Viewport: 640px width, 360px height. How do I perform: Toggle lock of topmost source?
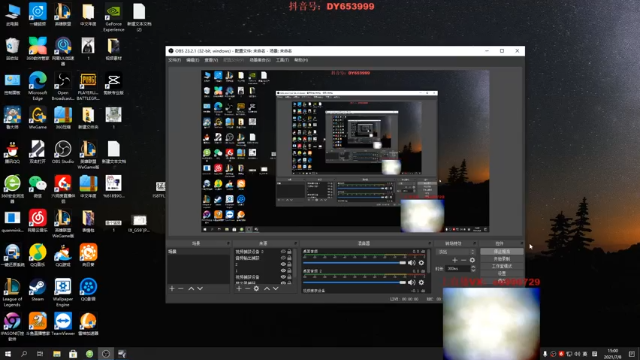point(289,252)
